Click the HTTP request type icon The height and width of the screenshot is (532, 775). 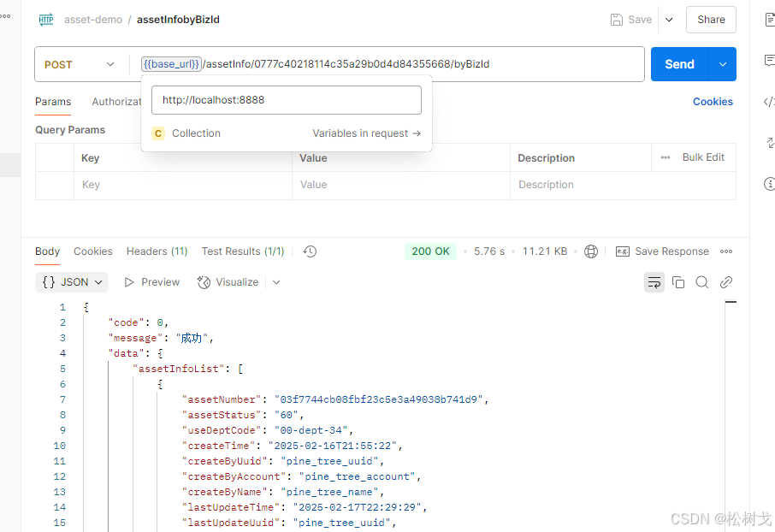46,20
